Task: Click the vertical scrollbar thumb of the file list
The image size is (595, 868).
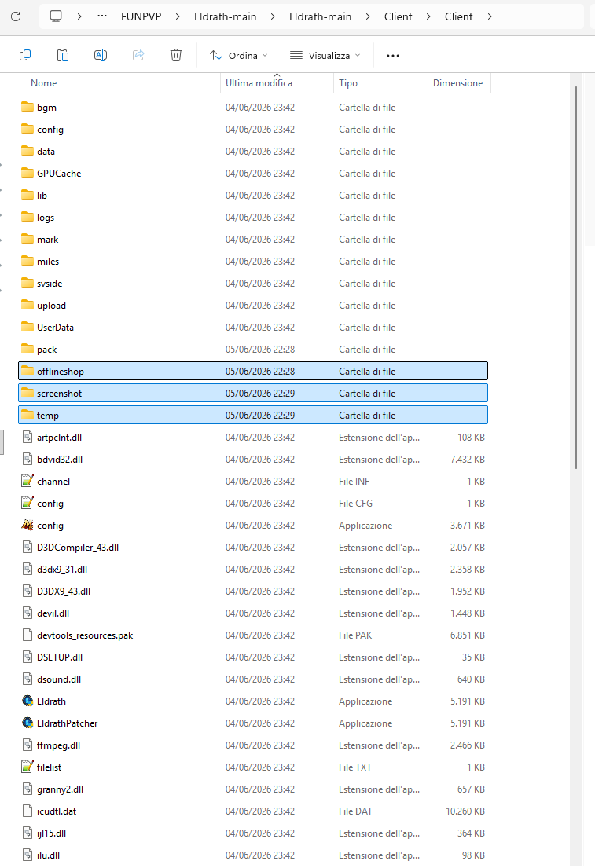Action: coord(576,277)
